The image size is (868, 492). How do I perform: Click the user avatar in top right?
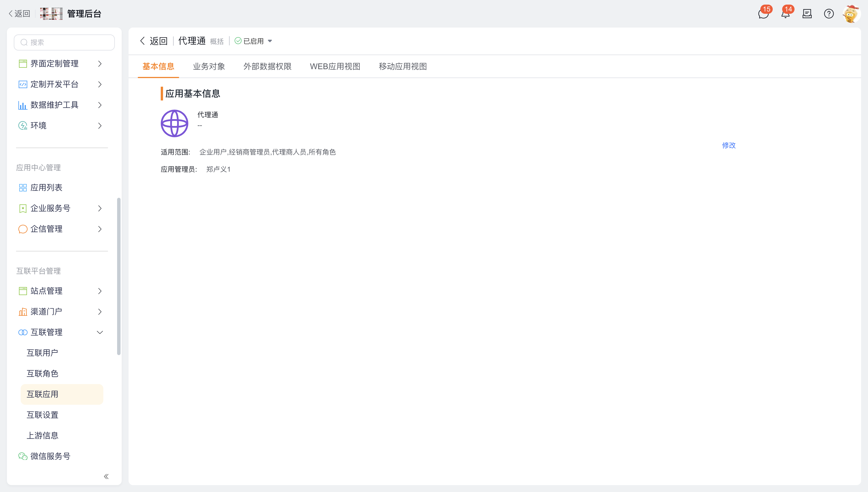pyautogui.click(x=851, y=14)
